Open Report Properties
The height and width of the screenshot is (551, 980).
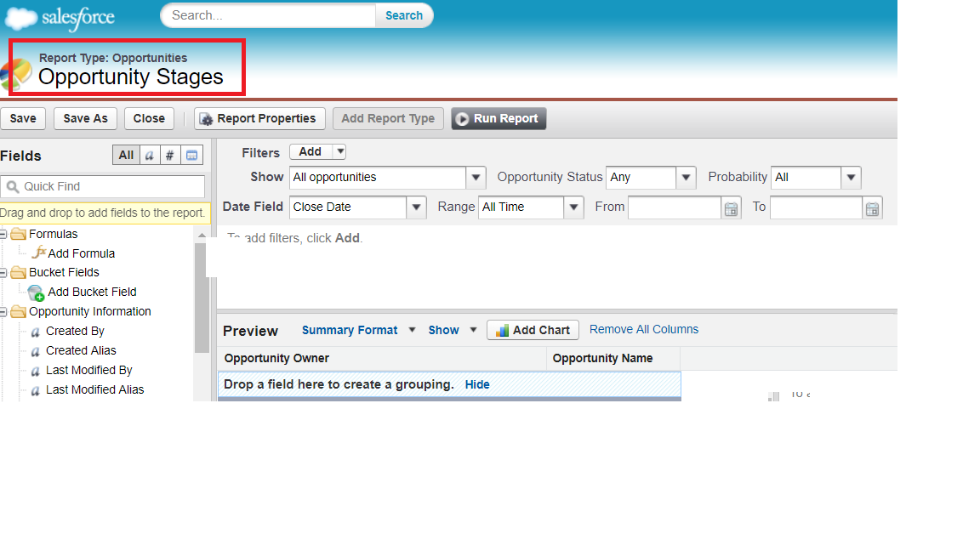[259, 119]
